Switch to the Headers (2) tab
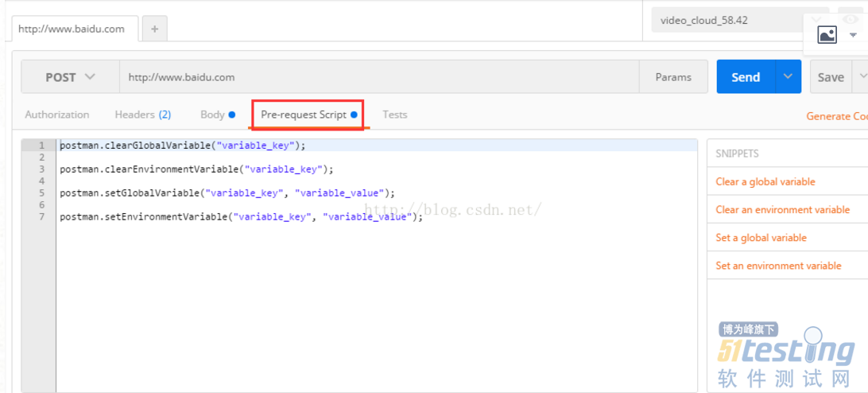Viewport: 868px width, 393px height. [143, 115]
